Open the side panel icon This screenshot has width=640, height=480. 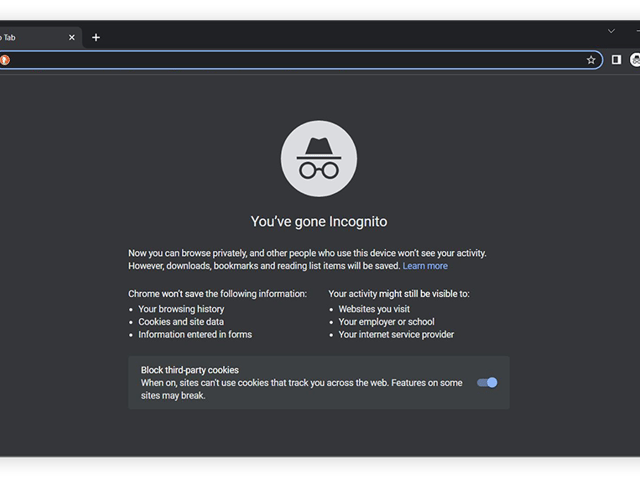tap(616, 60)
